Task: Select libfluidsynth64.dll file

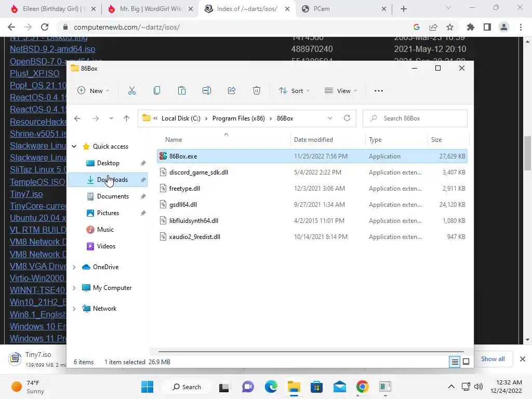Action: [312, 221]
